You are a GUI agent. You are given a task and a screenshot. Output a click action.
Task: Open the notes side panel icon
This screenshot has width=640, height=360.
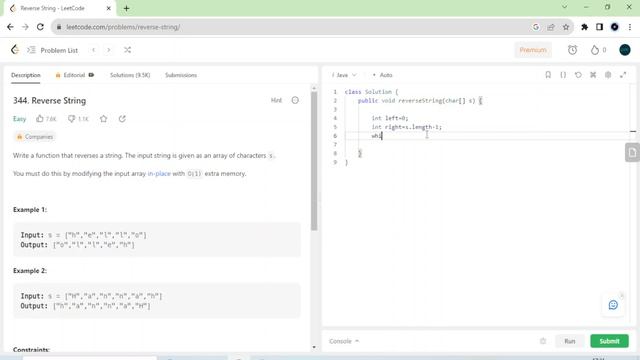(x=632, y=153)
